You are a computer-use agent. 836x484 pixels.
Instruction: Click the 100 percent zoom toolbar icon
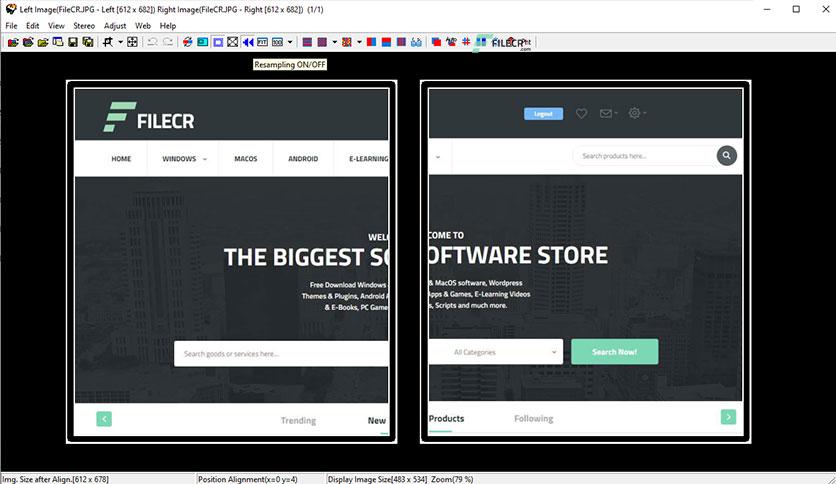pos(277,42)
